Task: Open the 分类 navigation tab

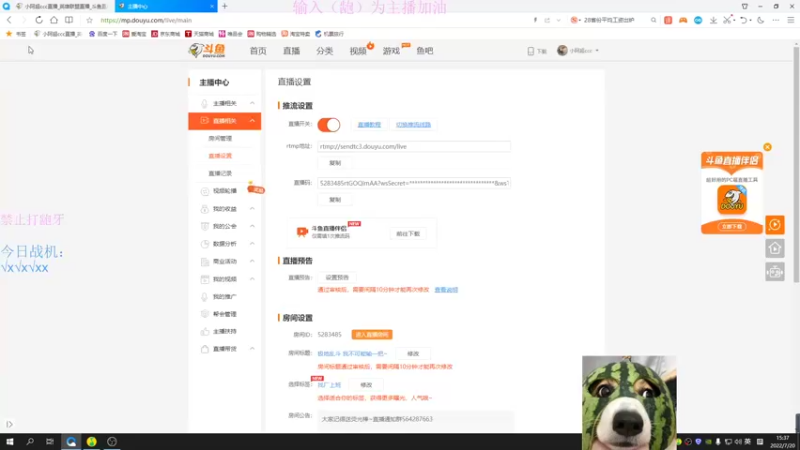Action: coord(324,51)
